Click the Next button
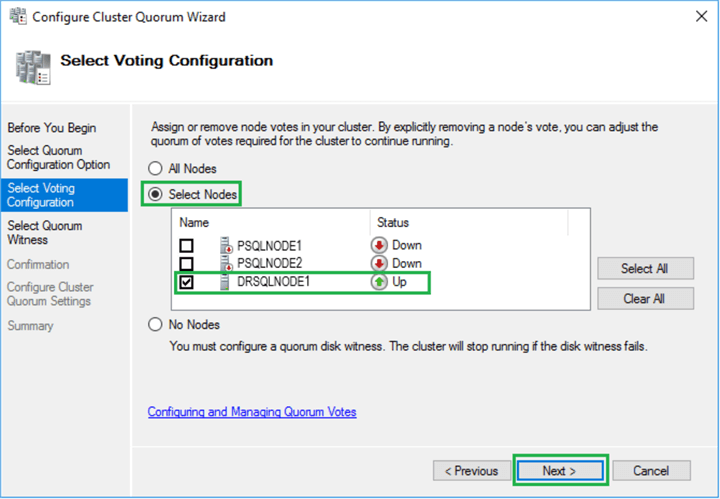The image size is (720, 499). point(559,471)
